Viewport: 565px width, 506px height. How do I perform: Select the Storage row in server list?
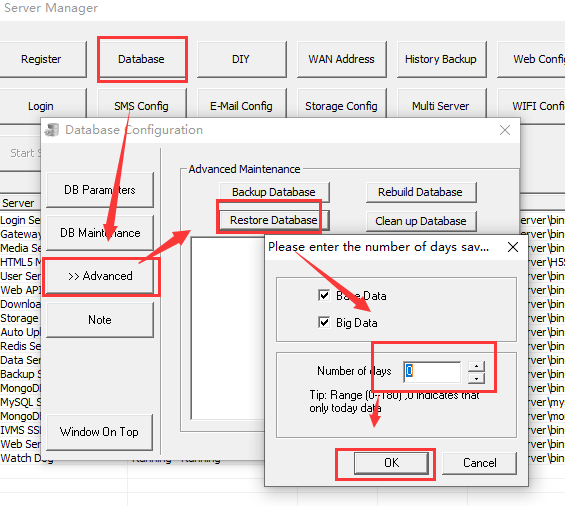[21, 318]
